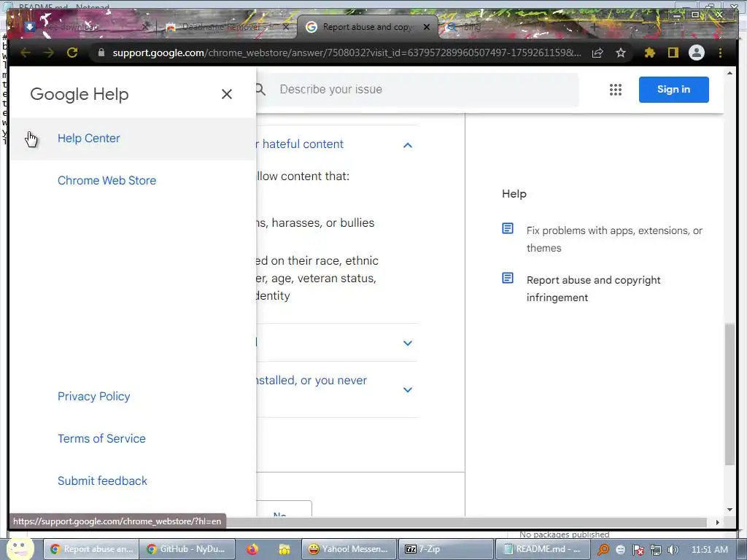The height and width of the screenshot is (560, 747).
Task: Click the Sign in button
Action: (673, 90)
